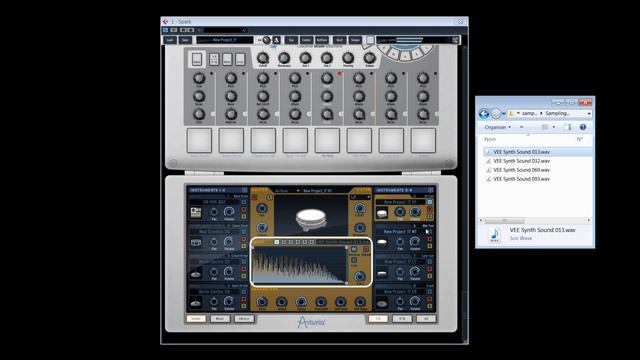Turn the Cutoff knob on the top panel
This screenshot has height=360, width=640.
tap(263, 58)
